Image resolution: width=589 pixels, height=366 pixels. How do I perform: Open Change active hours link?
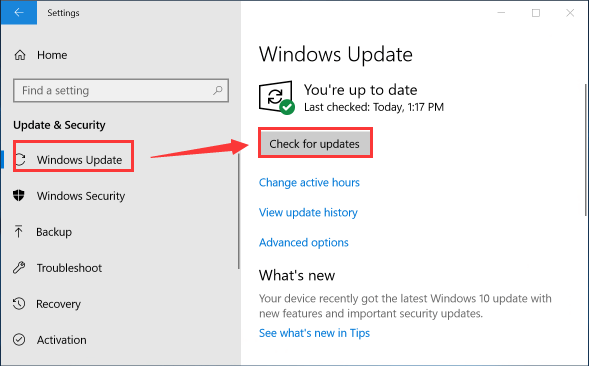(x=309, y=183)
